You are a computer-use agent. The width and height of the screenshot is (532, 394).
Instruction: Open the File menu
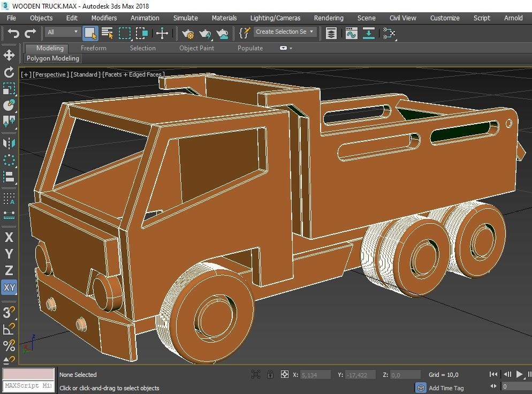11,18
